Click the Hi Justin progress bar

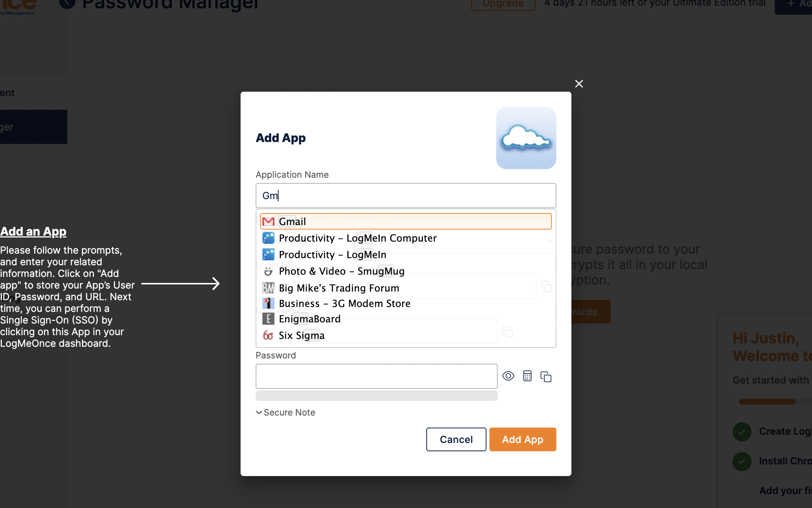pyautogui.click(x=775, y=402)
